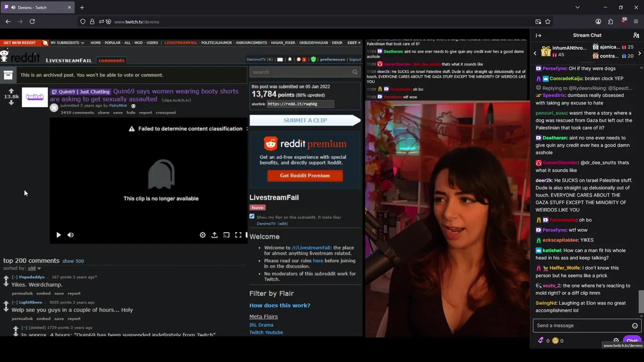Show previous gift leaderboard entries
The height and width of the screenshot is (362, 644).
coord(535,53)
